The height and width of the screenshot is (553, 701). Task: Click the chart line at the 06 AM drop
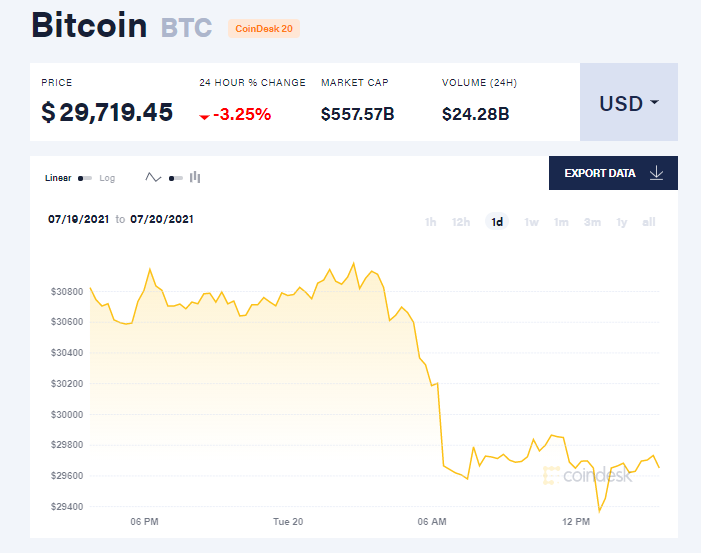pos(439,420)
